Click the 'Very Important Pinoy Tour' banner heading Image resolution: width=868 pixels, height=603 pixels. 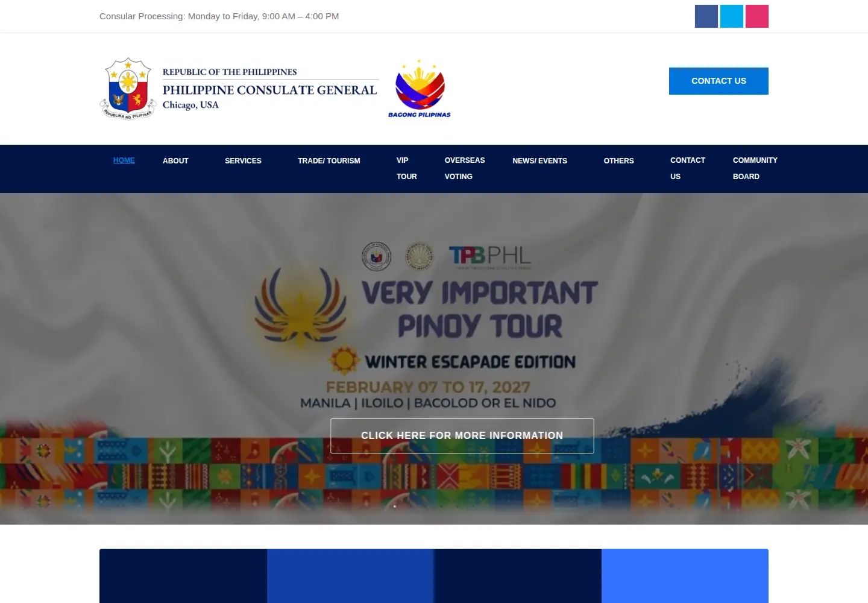coord(480,309)
